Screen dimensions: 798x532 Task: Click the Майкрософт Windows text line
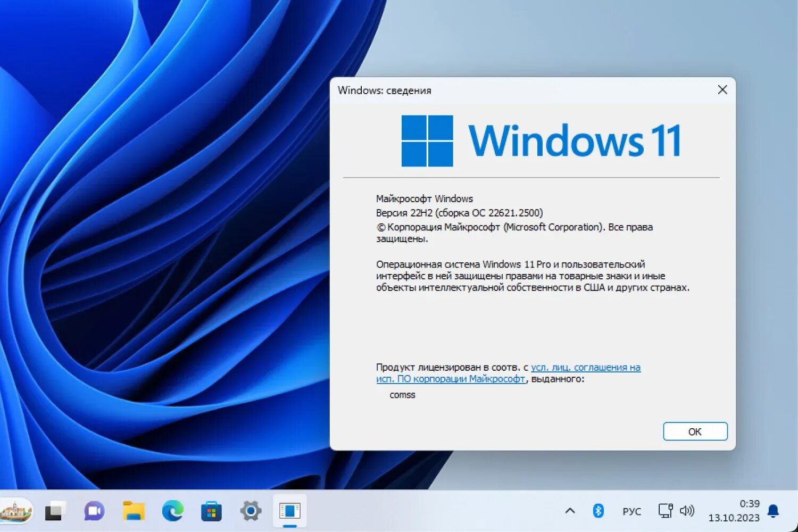click(x=425, y=198)
